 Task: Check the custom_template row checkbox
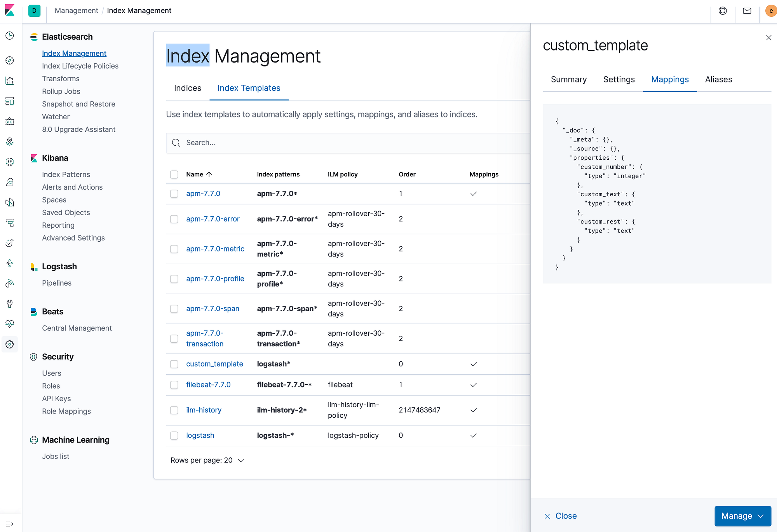[x=174, y=364]
